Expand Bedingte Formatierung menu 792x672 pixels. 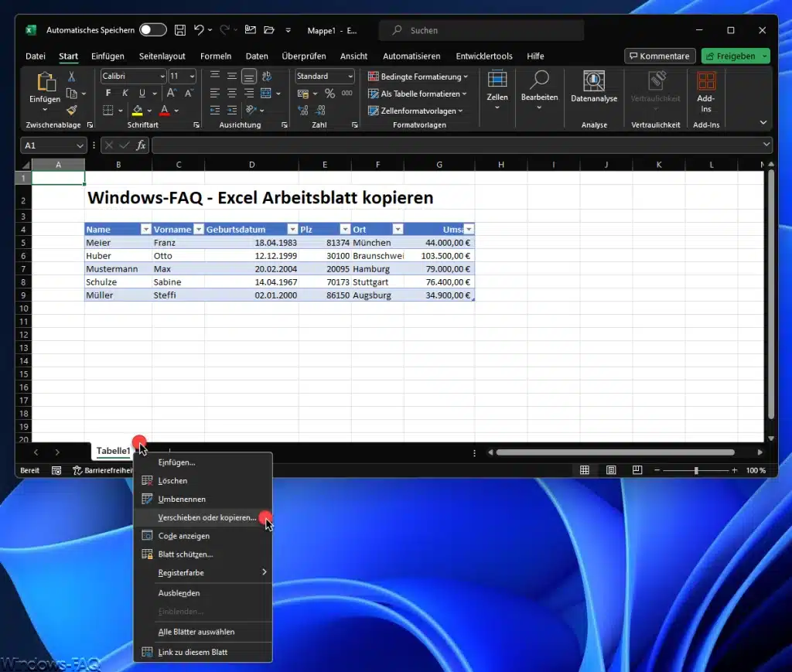tap(418, 77)
